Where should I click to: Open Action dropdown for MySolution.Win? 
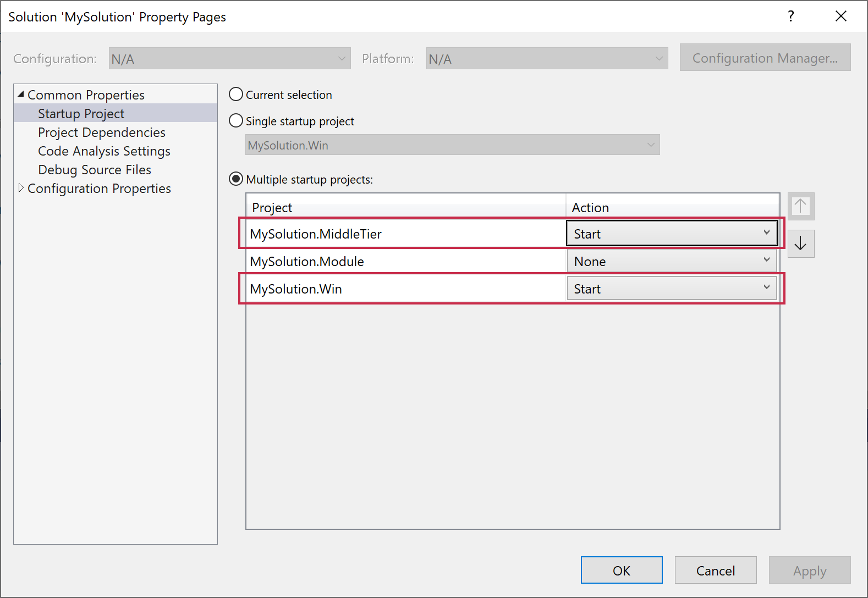tap(671, 289)
